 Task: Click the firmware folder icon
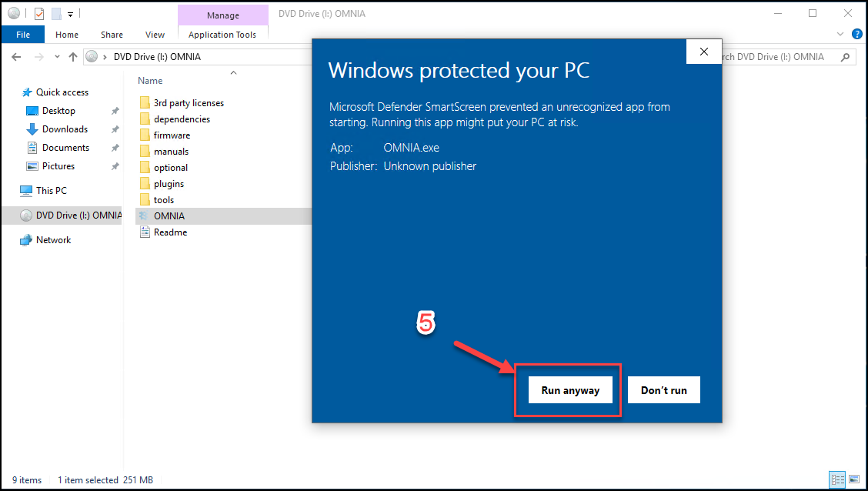145,135
